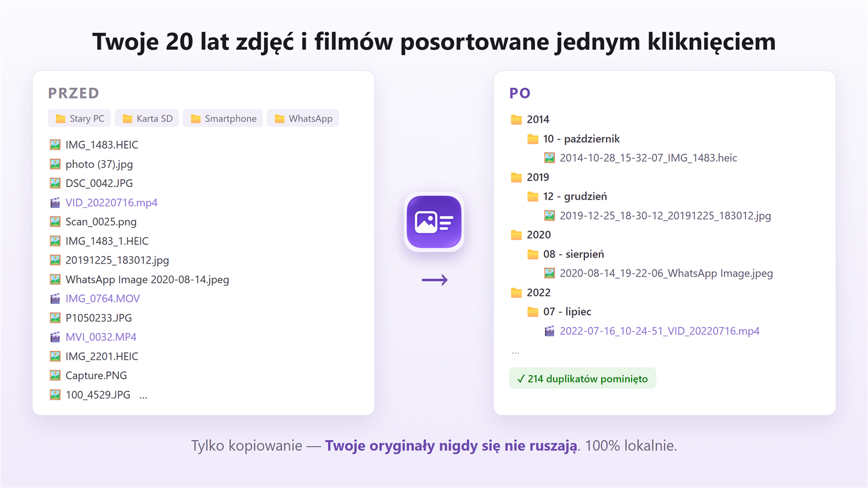Select renamed file 2020-08-14_19-22-06_WhatsApp Image.jpeg
This screenshot has height=488, width=868.
[x=666, y=273]
